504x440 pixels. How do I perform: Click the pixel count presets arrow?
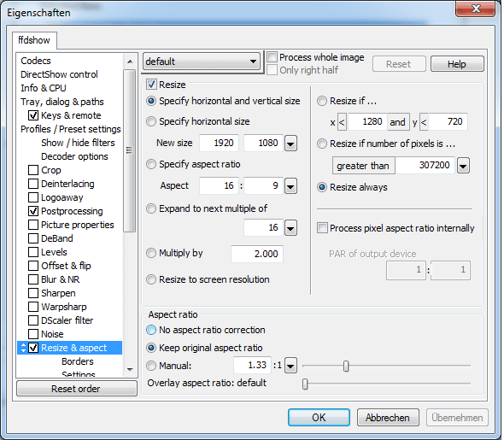[x=463, y=166]
